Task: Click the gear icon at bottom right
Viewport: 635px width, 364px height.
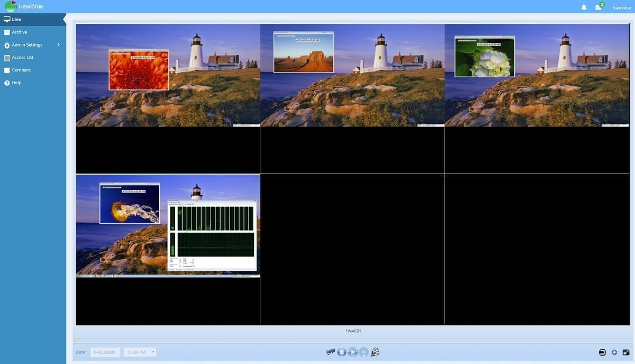Action: 614,352
